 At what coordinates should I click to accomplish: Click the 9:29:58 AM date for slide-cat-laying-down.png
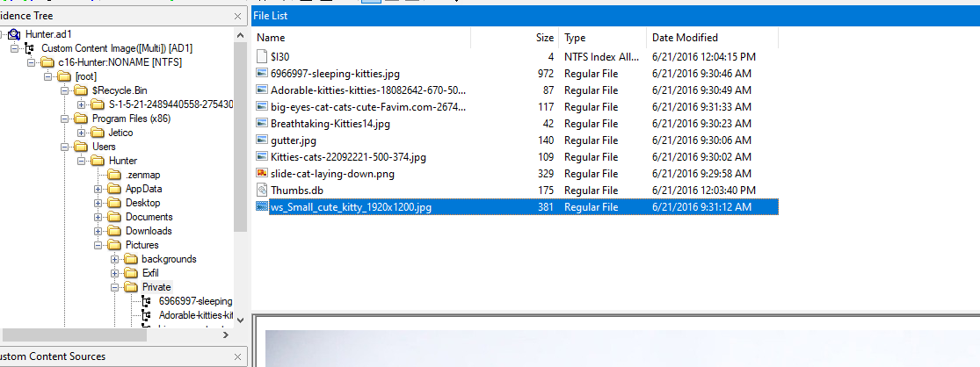(701, 174)
